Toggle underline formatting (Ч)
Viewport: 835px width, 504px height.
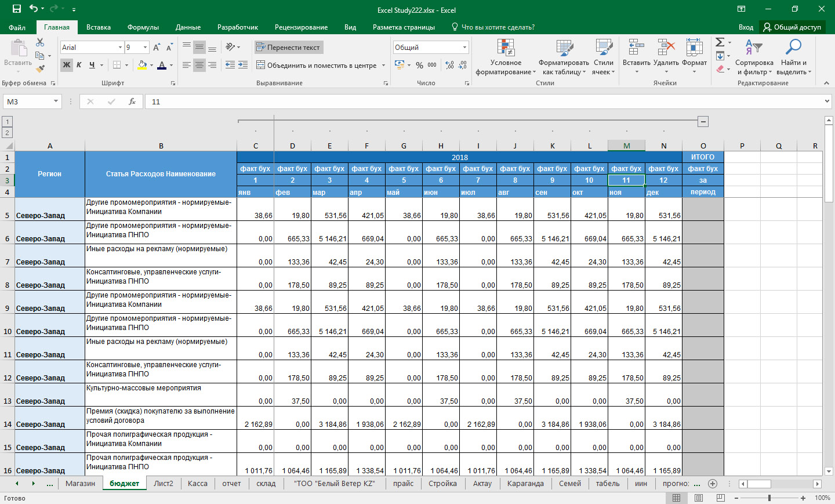coord(92,65)
